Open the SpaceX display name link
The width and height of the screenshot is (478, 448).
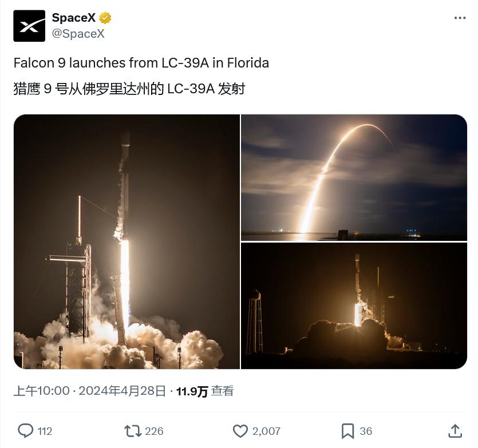pyautogui.click(x=73, y=18)
